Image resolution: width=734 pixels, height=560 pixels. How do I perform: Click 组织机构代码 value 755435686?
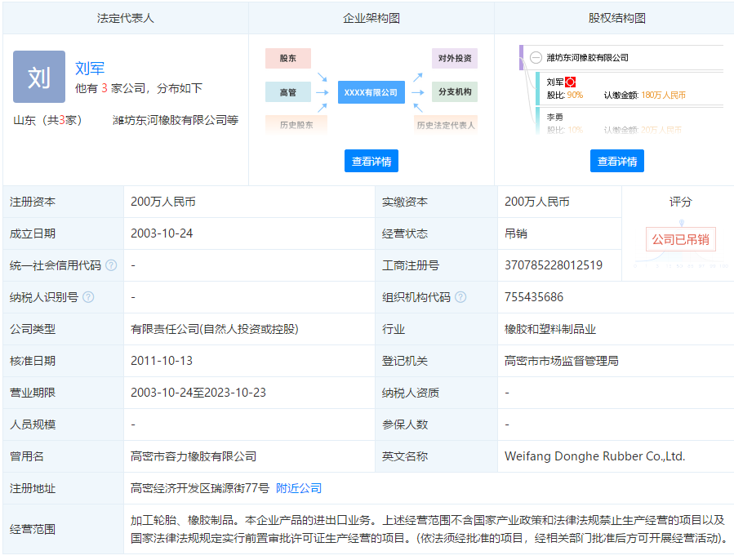pos(534,297)
